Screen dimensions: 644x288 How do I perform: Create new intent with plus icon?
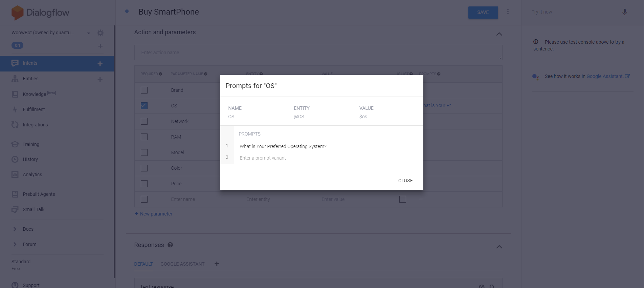100,64
